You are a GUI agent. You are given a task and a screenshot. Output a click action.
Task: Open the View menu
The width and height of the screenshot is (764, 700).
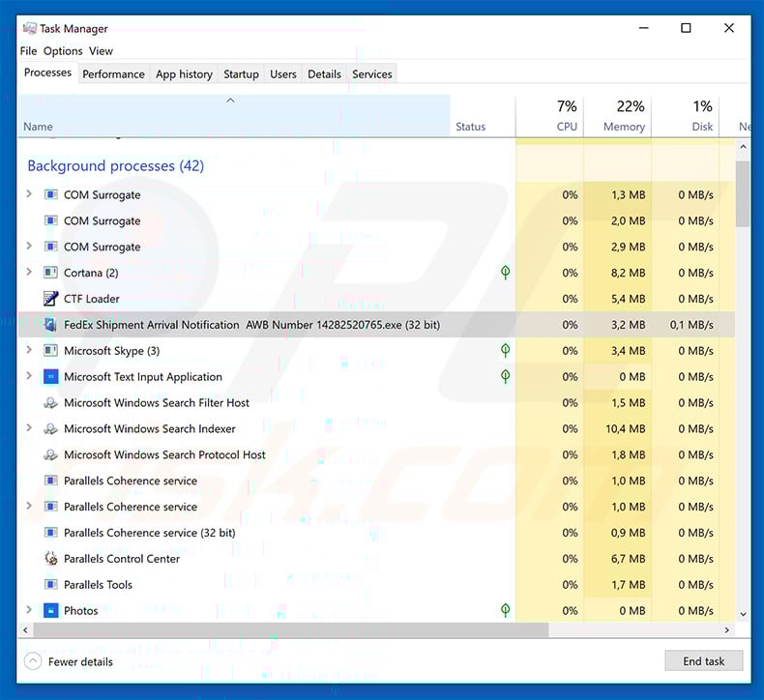pyautogui.click(x=101, y=51)
